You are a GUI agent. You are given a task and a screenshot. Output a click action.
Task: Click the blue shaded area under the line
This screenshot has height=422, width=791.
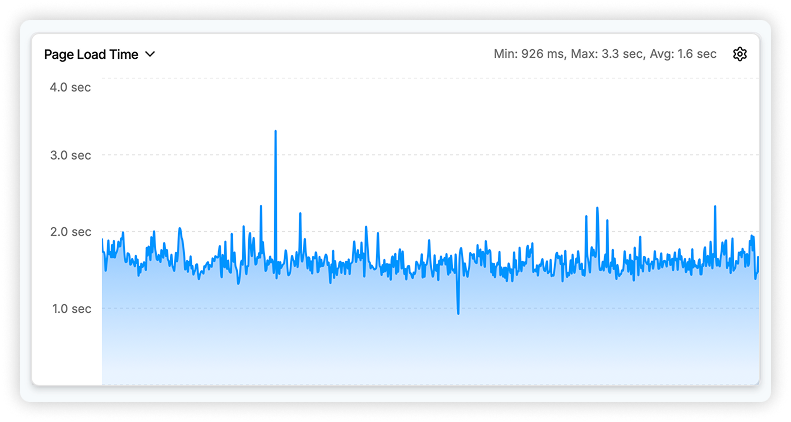pos(400,340)
